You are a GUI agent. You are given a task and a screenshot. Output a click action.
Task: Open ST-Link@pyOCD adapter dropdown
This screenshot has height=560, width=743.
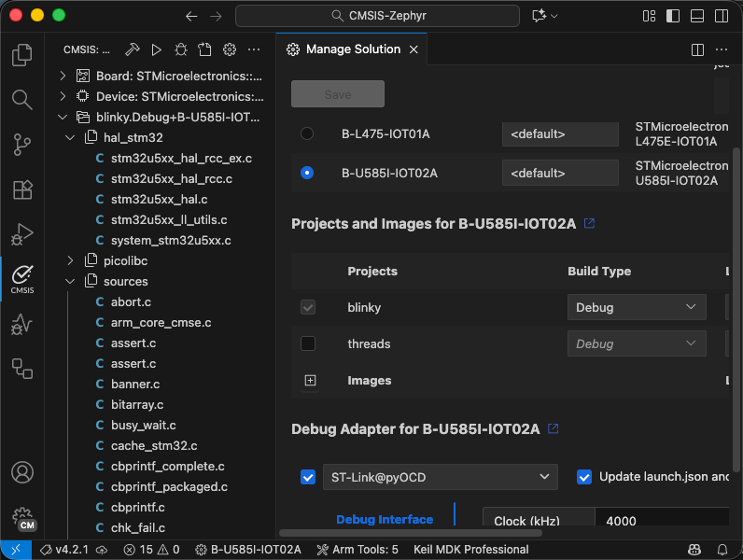(441, 477)
